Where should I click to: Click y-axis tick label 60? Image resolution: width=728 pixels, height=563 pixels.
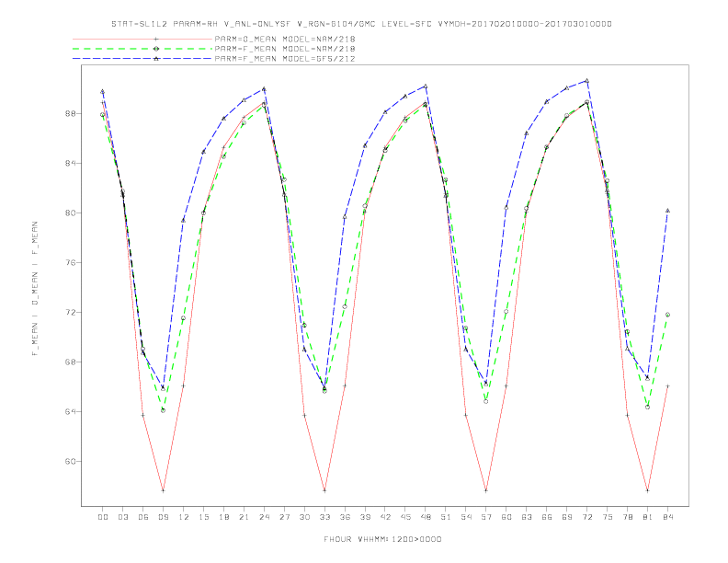(x=69, y=461)
